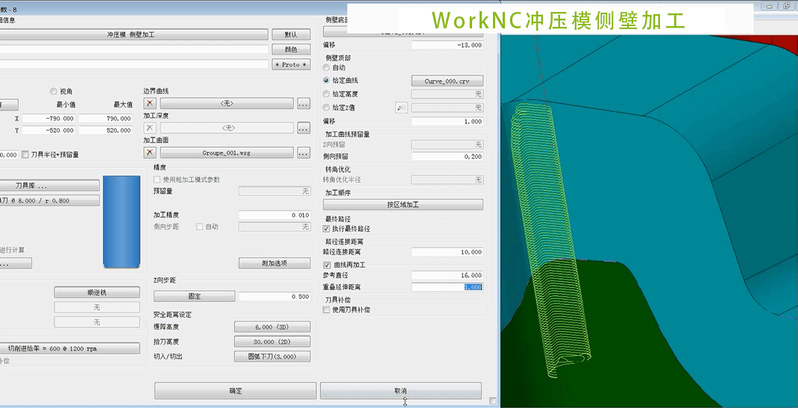Select the 自动 radio under 侧壁顶部
Screen dimensions: 798x408
(x=326, y=67)
